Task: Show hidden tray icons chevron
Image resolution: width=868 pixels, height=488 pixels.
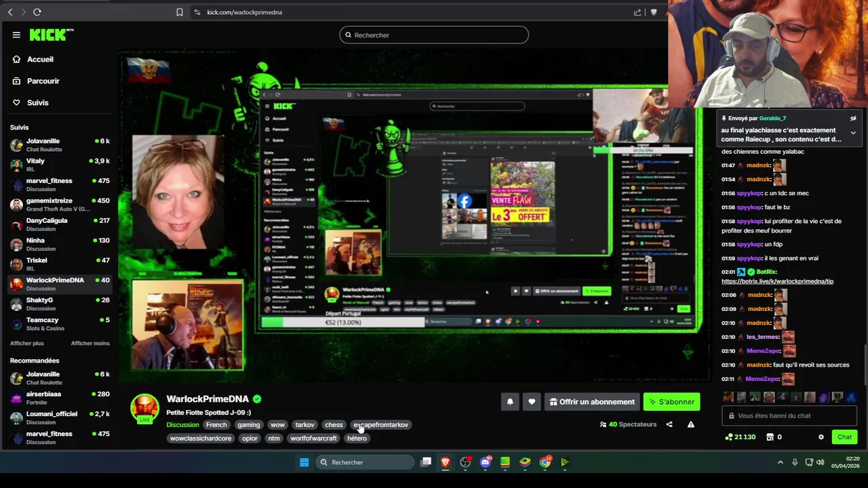Action: pos(780,462)
